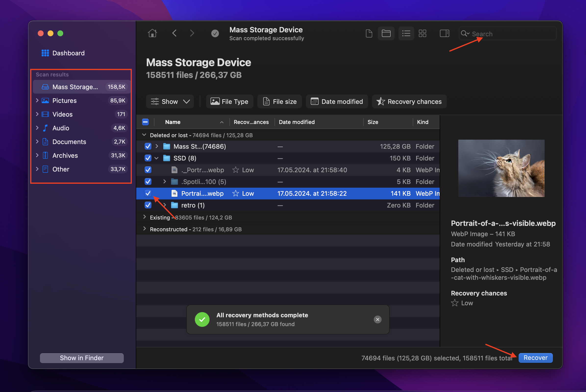Navigate forward with the right arrow
The height and width of the screenshot is (392, 586).
192,33
